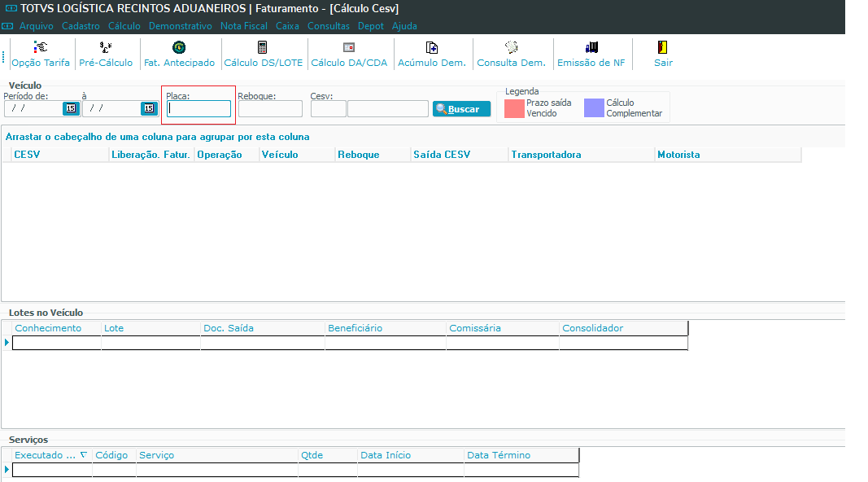Open the Nota Fiscal menu
The image size is (868, 482).
pos(243,26)
